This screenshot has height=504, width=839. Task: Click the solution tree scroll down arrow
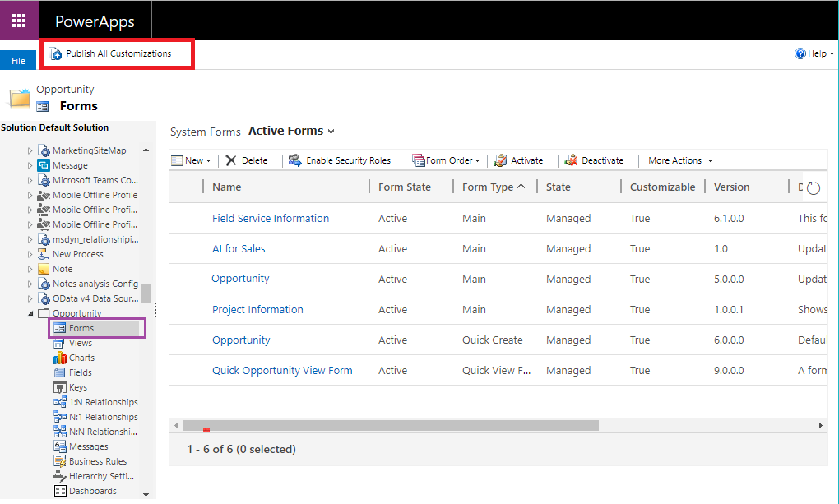146,495
